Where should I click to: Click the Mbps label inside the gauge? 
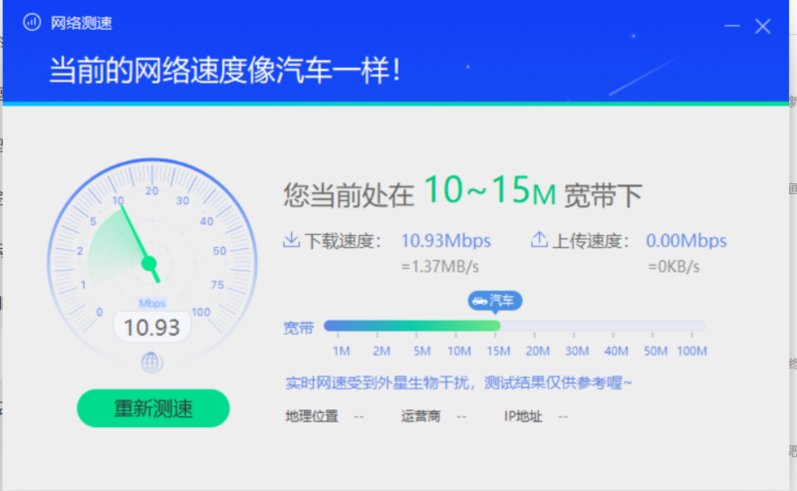pos(152,303)
